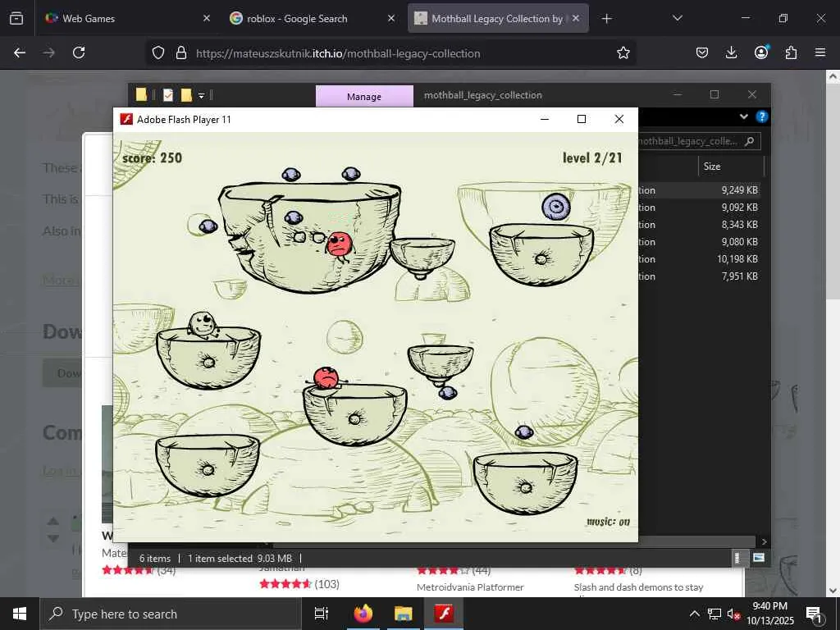Open Task View on taskbar
Viewport: 840px width, 630px height.
click(x=322, y=614)
